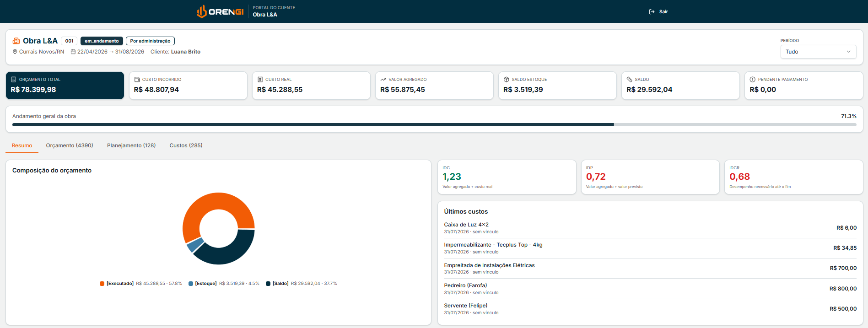868x328 pixels.
Task: Click the Pendente Pagamento alert icon
Action: pos(753,79)
